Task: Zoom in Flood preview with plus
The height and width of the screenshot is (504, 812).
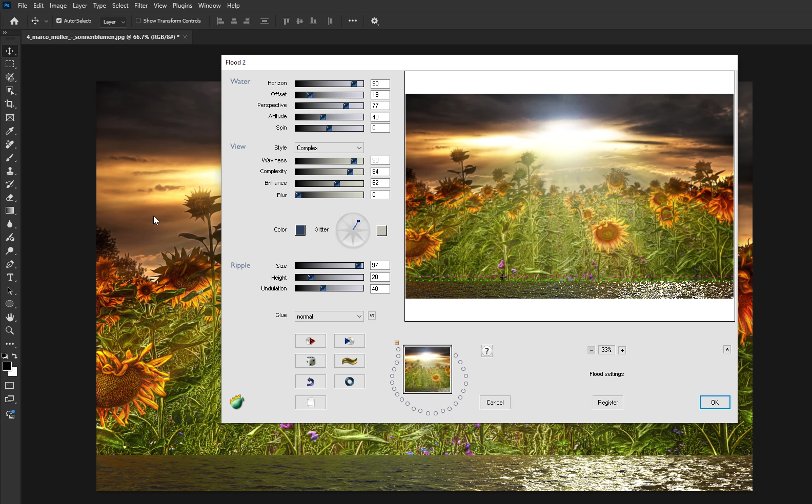Action: (x=622, y=350)
